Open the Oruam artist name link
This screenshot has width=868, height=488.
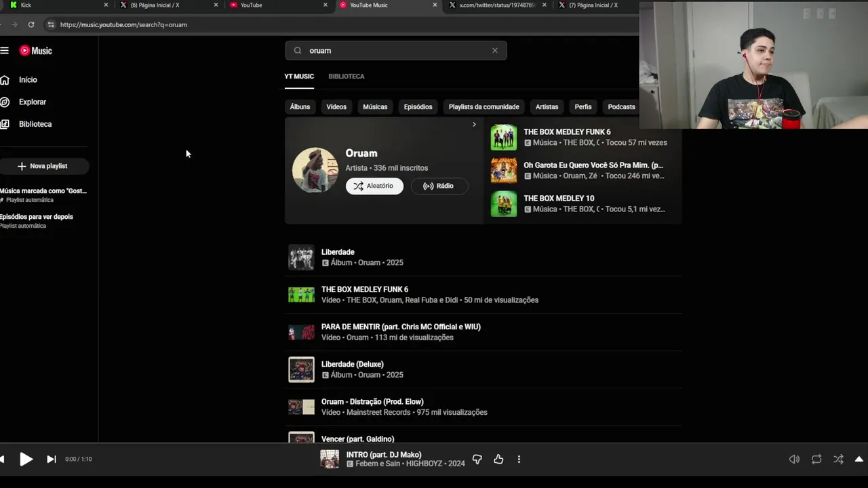pos(361,153)
